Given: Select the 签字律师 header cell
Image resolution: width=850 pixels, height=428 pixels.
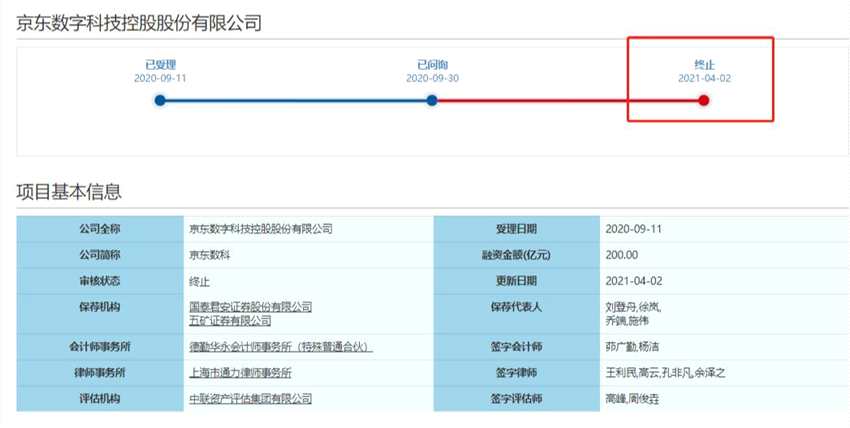Looking at the screenshot, I should pyautogui.click(x=517, y=373).
